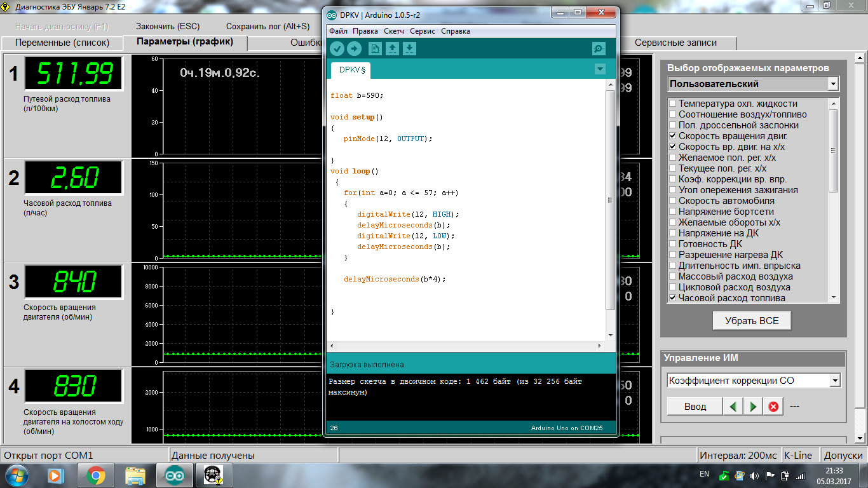Verify the sketch with the checkmark icon

337,48
